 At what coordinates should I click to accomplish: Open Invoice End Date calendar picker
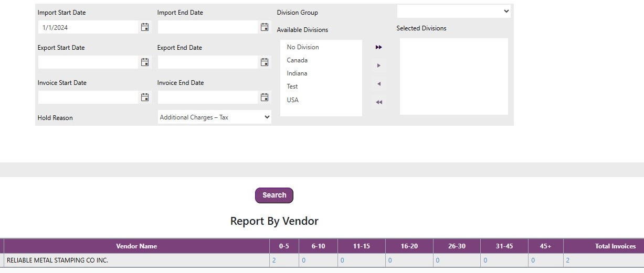[x=265, y=97]
